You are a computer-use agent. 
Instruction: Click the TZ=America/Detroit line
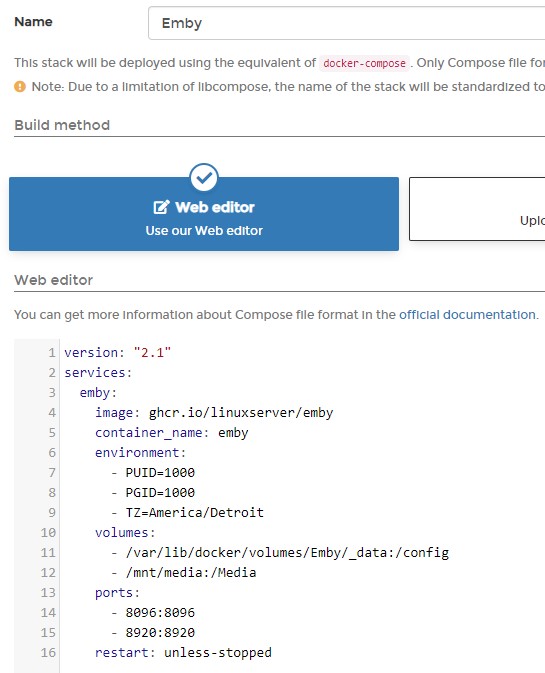[187, 512]
